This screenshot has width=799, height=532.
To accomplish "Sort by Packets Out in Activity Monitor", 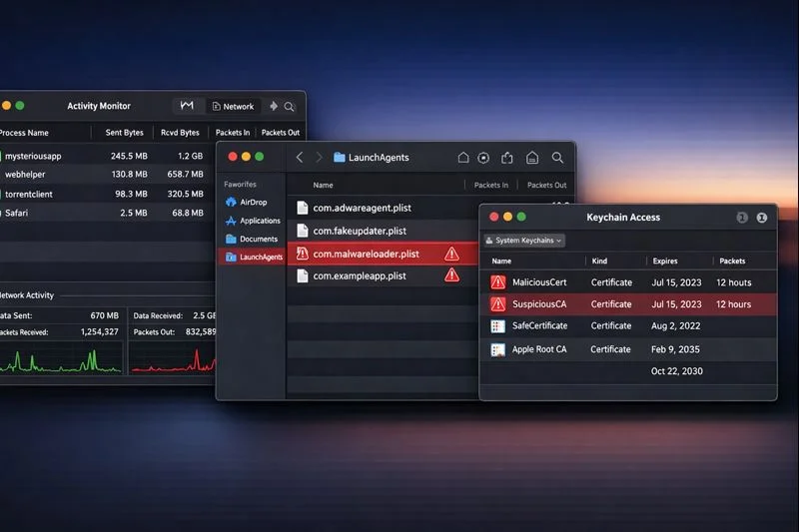I will [281, 133].
